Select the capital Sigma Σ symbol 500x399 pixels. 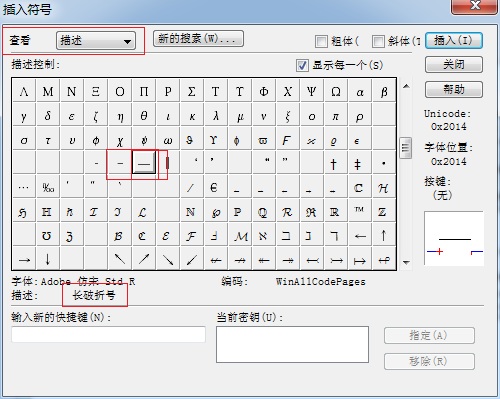[192, 91]
